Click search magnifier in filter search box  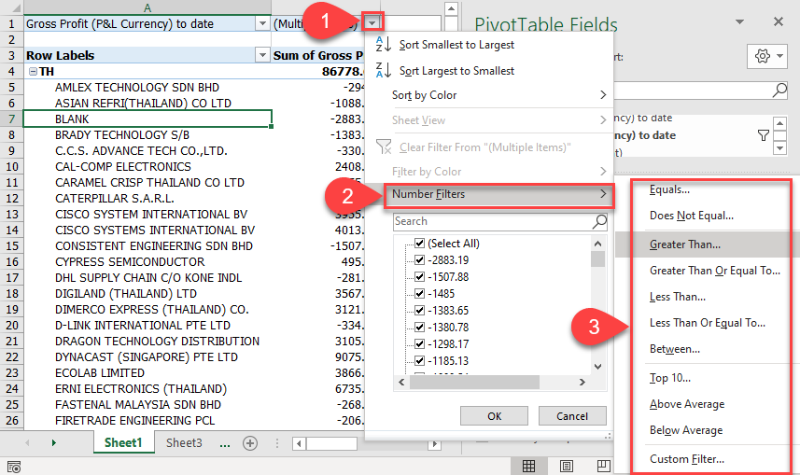tap(600, 221)
